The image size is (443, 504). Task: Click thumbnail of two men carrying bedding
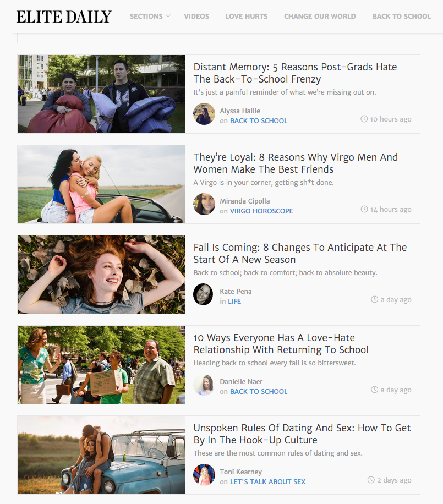pos(101,94)
